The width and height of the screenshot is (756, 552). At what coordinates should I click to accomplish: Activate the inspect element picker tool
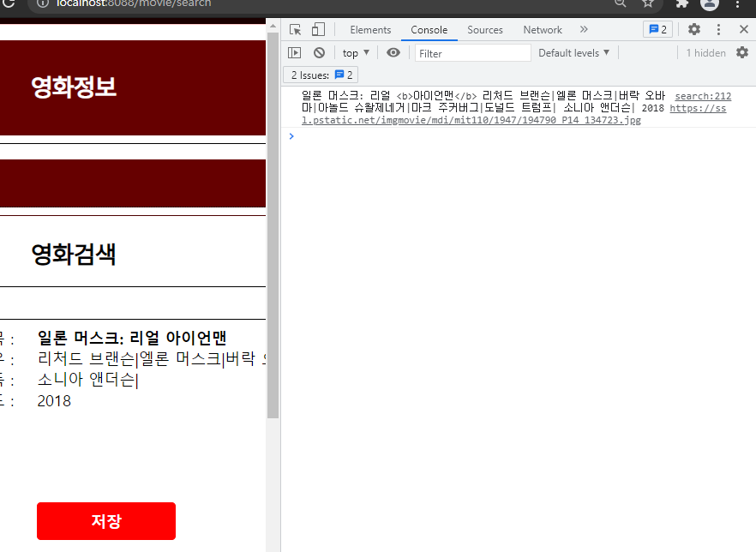click(295, 30)
